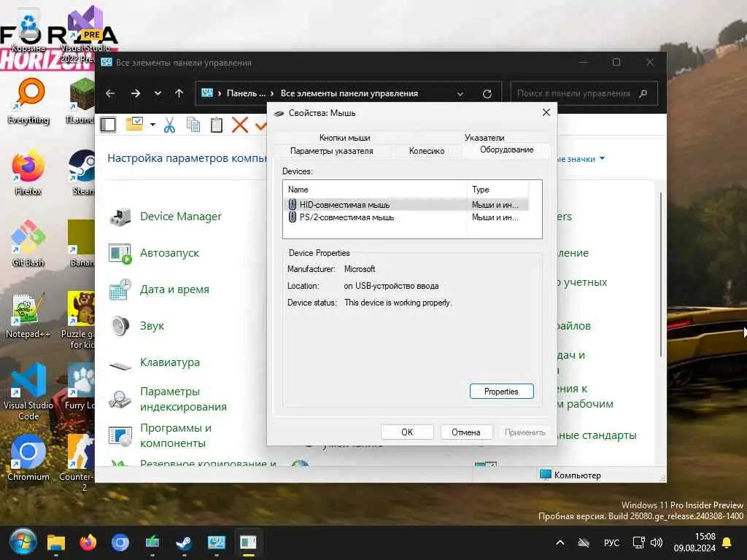Image resolution: width=747 pixels, height=560 pixels.
Task: Open the Колесико tab
Action: coord(426,151)
